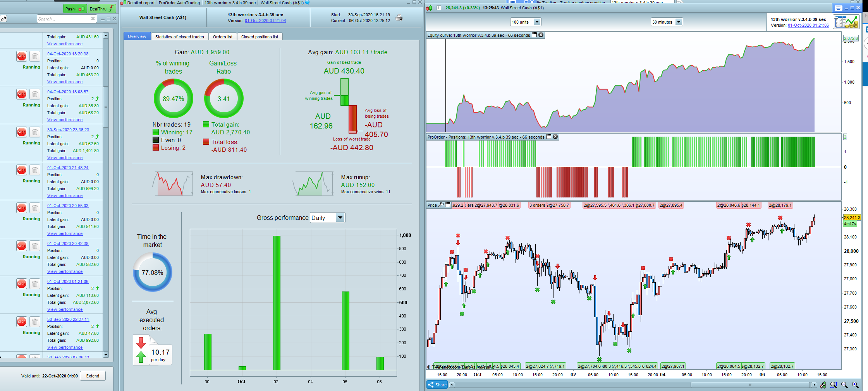Close the ProOrder Positions panel
Screen dimensions: 868x391
[555, 137]
